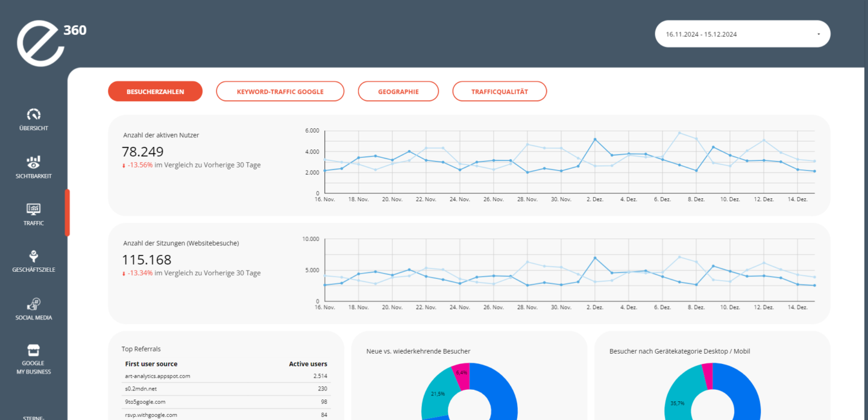The height and width of the screenshot is (420, 868).
Task: Switch to the Besucherzahlen tab
Action: pyautogui.click(x=156, y=92)
